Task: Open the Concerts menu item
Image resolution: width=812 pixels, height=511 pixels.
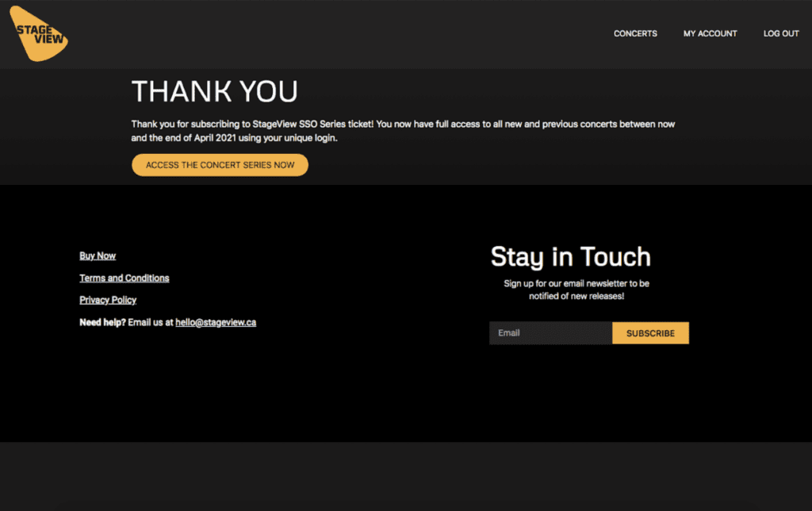Action: click(635, 33)
